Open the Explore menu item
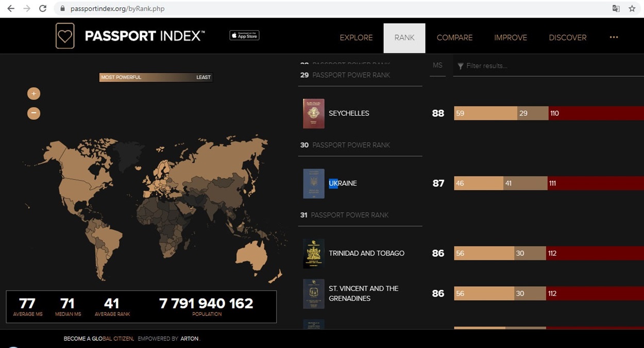 coord(356,38)
